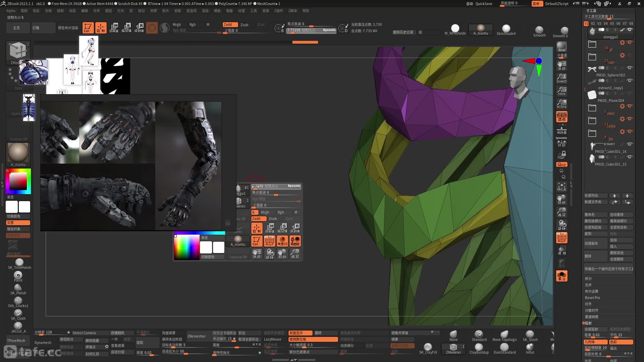Choose the Scale axis (缩放轴) icon in top toolbar
This screenshot has width=644, height=362.
[x=126, y=28]
